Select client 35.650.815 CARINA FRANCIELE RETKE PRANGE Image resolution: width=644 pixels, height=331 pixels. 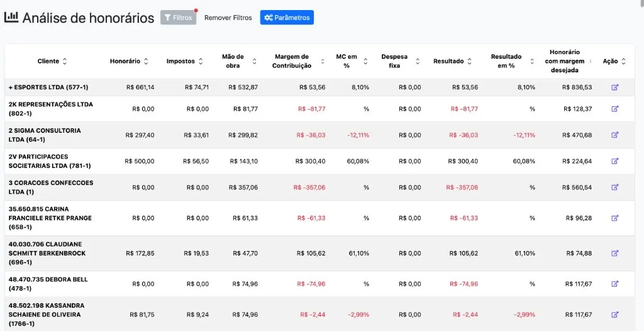pos(50,218)
